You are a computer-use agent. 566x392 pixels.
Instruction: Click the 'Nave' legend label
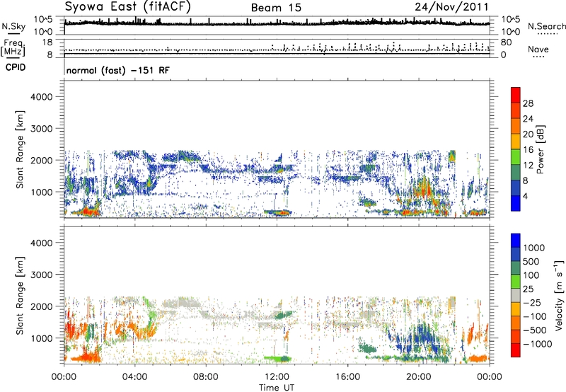(x=538, y=49)
